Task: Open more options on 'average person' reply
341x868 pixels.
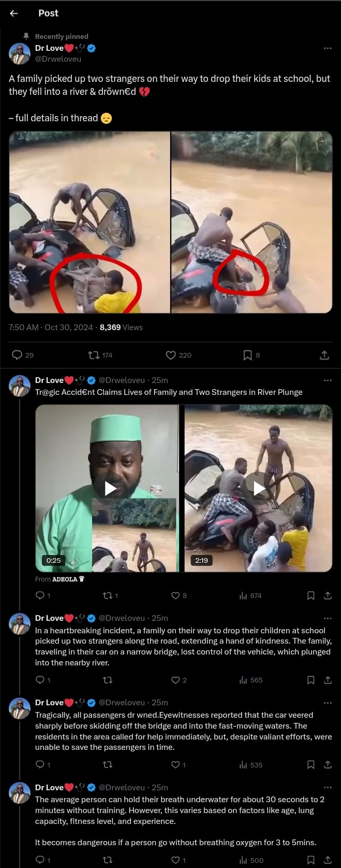Action: point(327,788)
